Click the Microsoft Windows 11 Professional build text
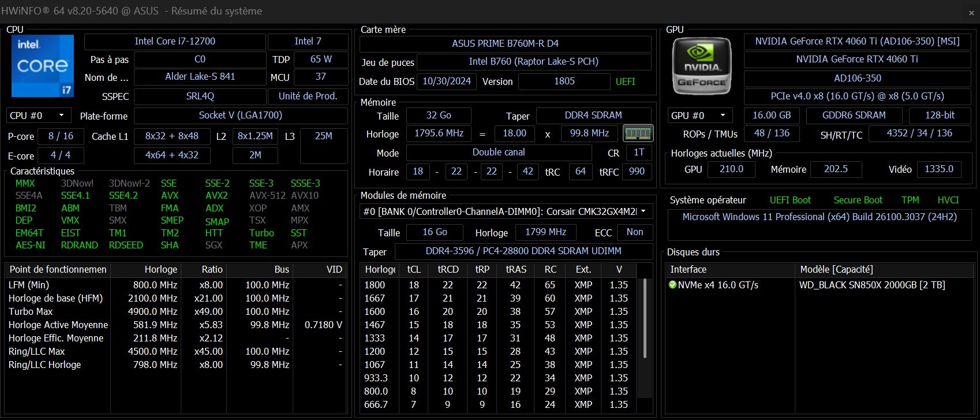980x420 pixels. 820,217
